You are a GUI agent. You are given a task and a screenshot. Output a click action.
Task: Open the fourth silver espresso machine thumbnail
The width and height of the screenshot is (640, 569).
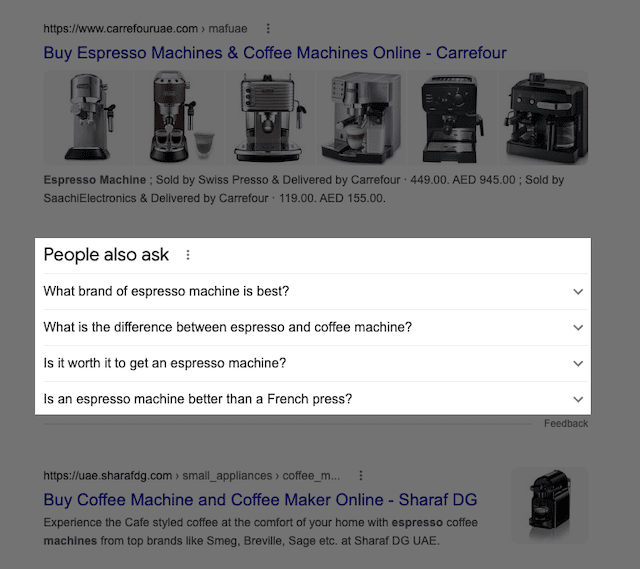coord(361,118)
